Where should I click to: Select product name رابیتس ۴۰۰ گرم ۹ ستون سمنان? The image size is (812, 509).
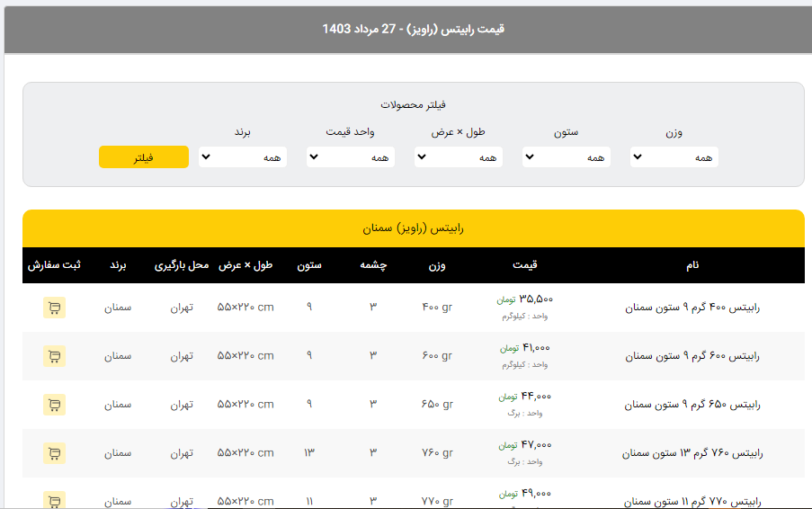coord(692,308)
